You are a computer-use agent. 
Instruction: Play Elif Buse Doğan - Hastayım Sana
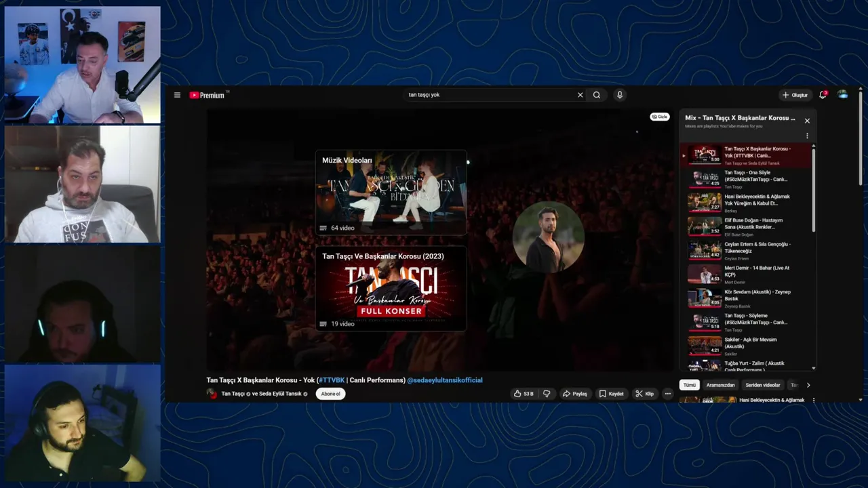[747, 227]
